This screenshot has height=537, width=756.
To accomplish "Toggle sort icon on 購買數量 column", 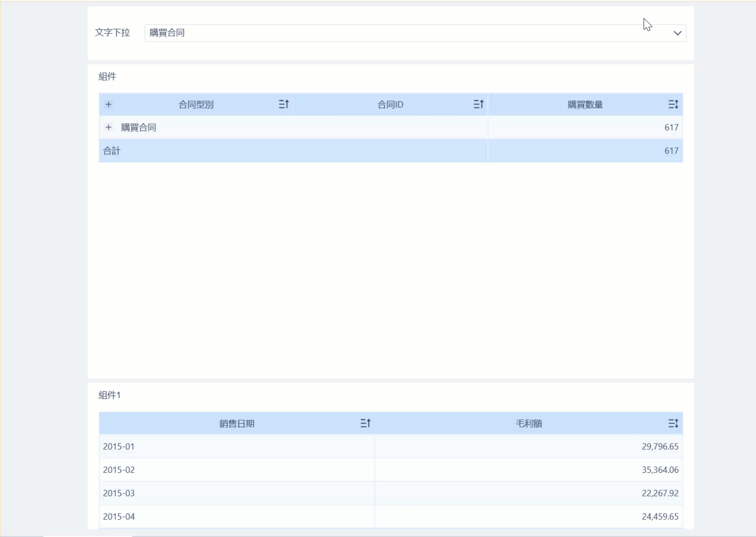I will coord(673,104).
